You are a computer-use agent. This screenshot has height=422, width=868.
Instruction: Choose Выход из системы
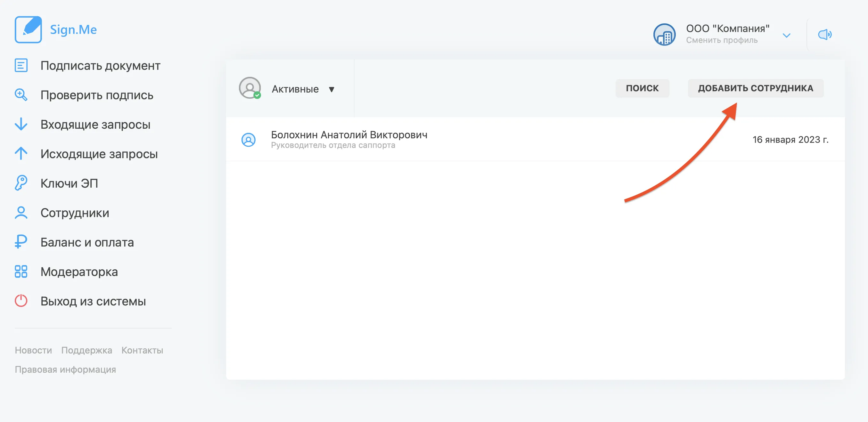pyautogui.click(x=93, y=301)
